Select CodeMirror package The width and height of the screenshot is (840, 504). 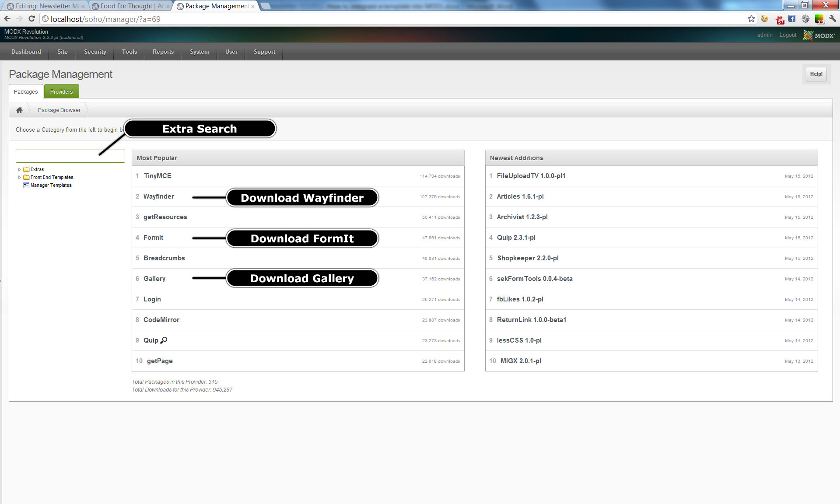tap(161, 320)
